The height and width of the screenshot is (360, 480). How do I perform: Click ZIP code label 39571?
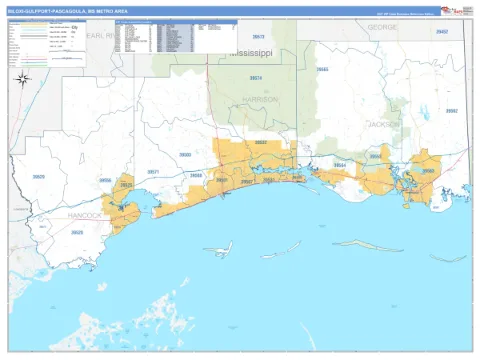coord(153,172)
